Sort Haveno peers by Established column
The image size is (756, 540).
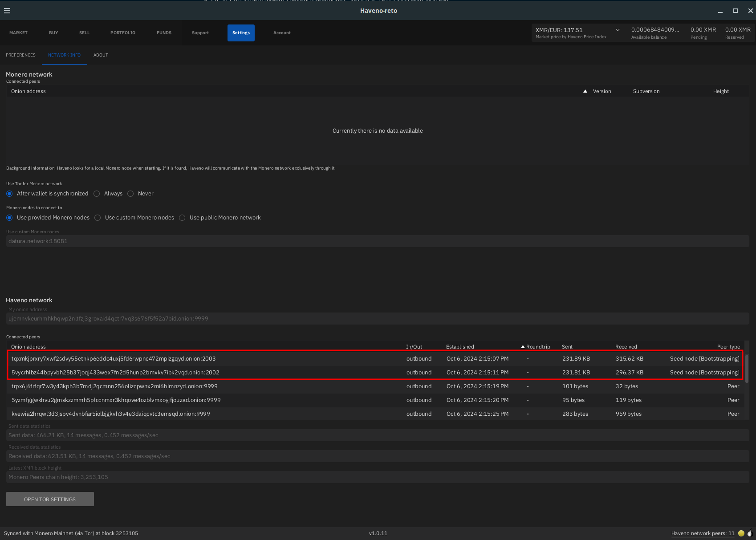(x=460, y=347)
